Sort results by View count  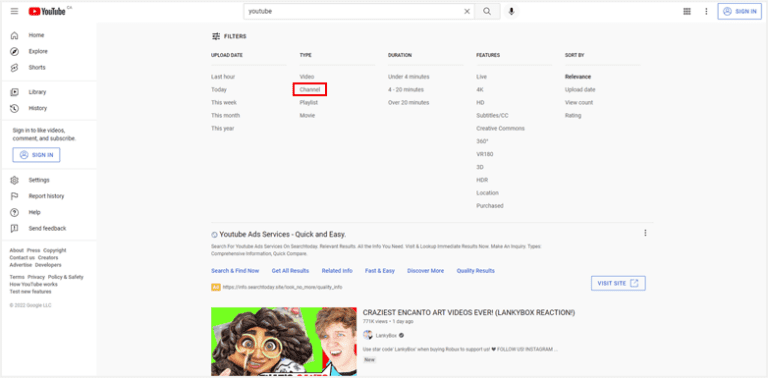tap(579, 103)
